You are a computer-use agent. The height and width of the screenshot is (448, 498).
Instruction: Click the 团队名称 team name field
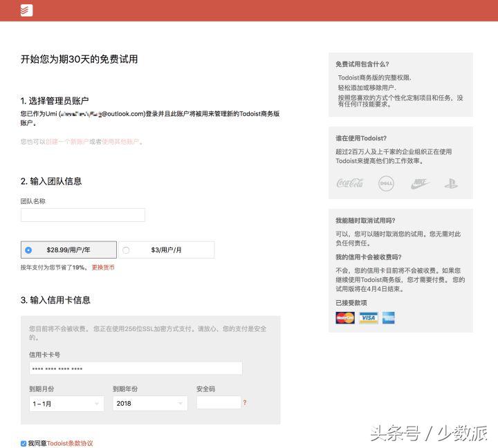[83, 215]
